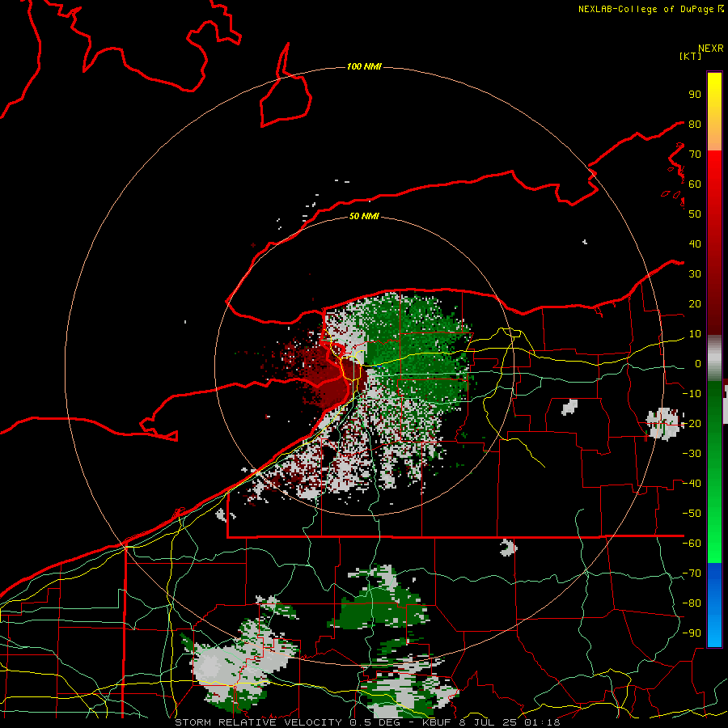
Task: Click the "-90" velocity scale label
Action: (692, 633)
